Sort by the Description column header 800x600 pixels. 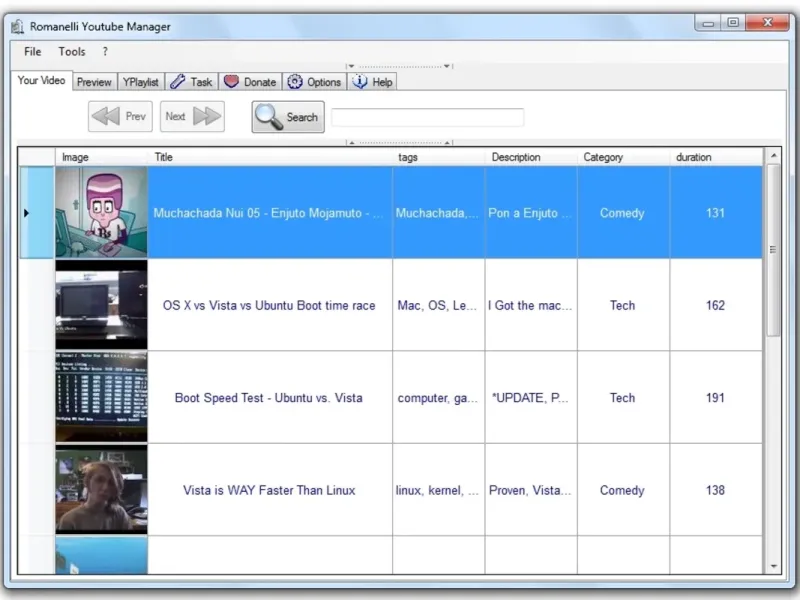531,157
